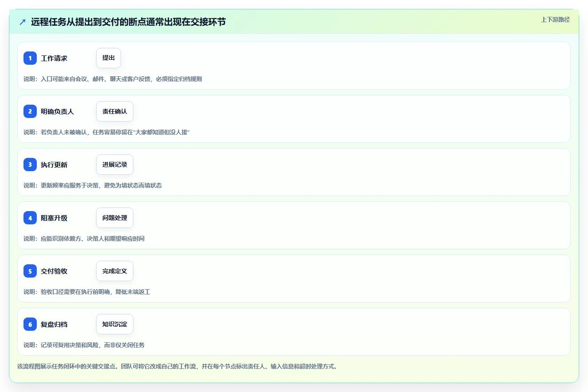This screenshot has height=392, width=588.
Task: Select step number 5 badge
Action: click(30, 271)
